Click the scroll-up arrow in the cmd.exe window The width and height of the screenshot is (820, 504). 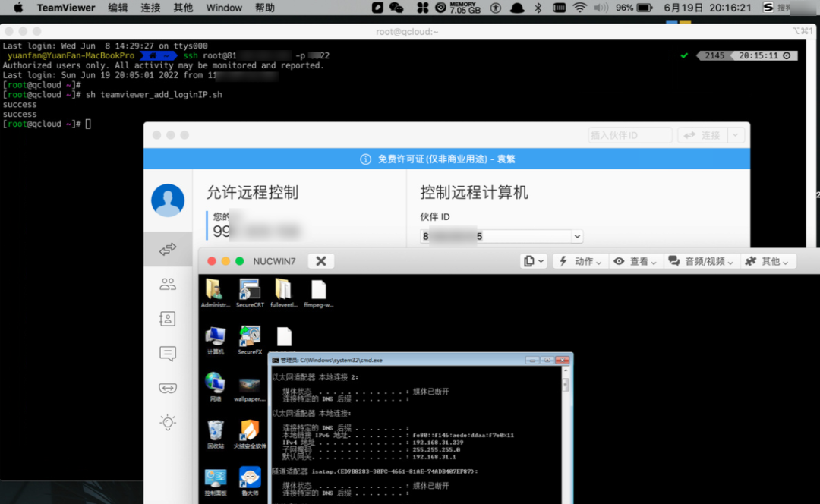pos(566,370)
